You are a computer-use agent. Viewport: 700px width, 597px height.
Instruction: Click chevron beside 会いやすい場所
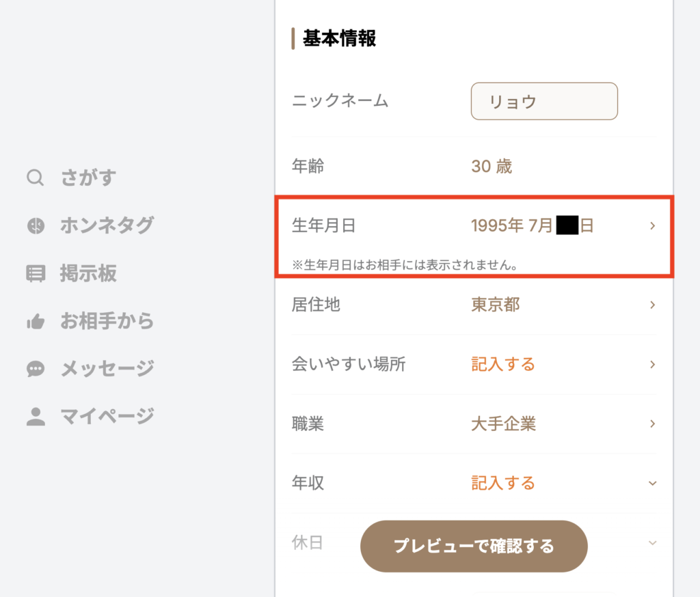(x=651, y=364)
